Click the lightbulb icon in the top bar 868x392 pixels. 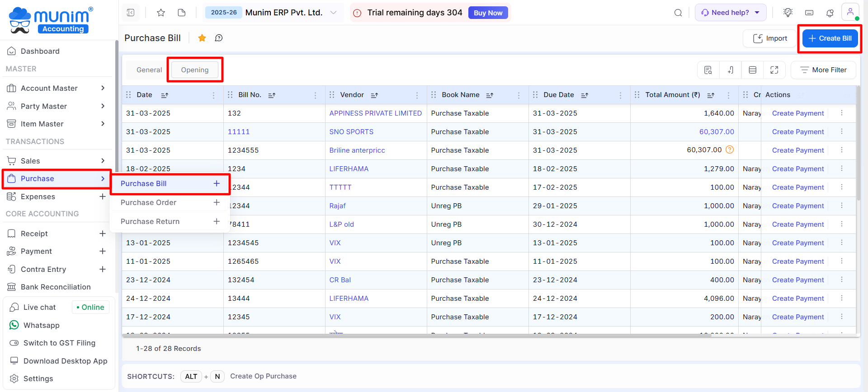pos(788,13)
